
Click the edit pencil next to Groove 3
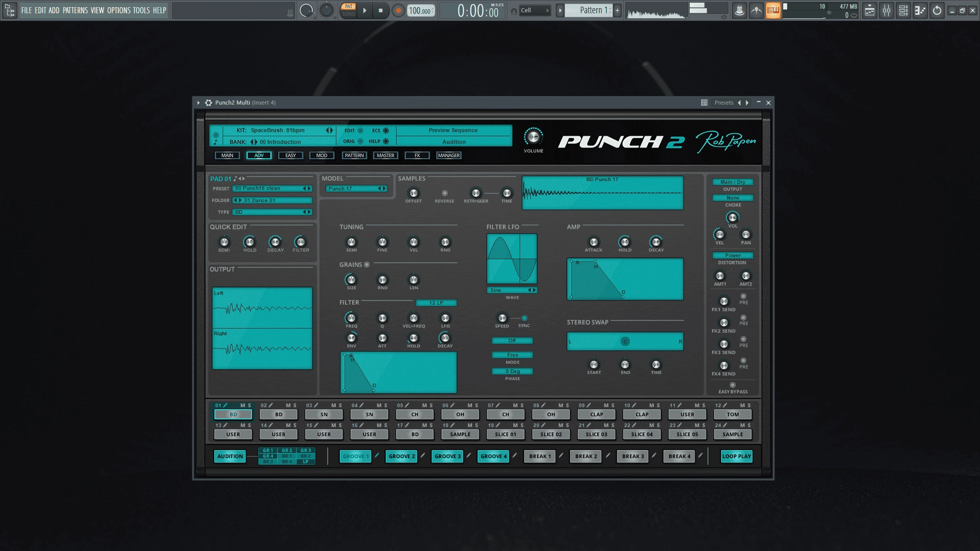click(x=469, y=456)
